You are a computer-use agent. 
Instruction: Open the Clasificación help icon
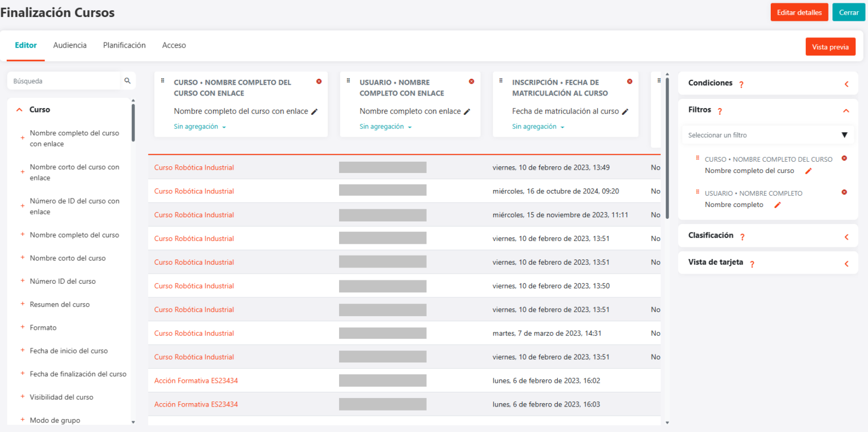click(x=741, y=236)
